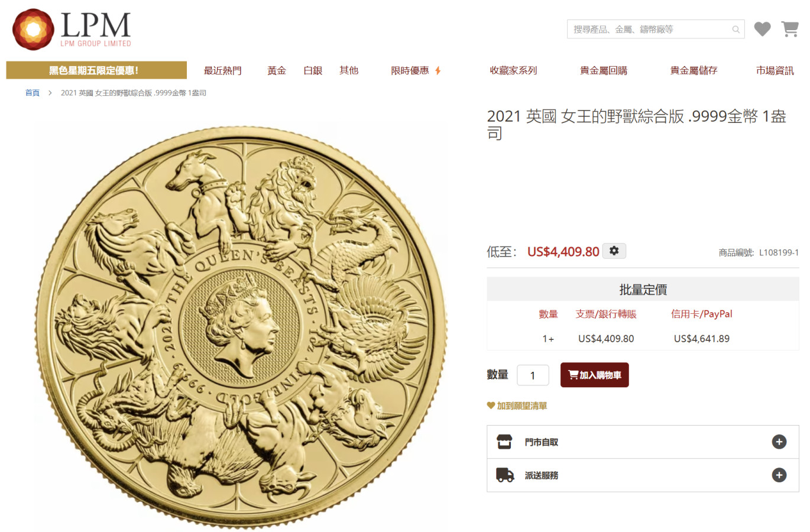The image size is (810, 532).
Task: Click the 加入購物車 button
Action: point(594,375)
